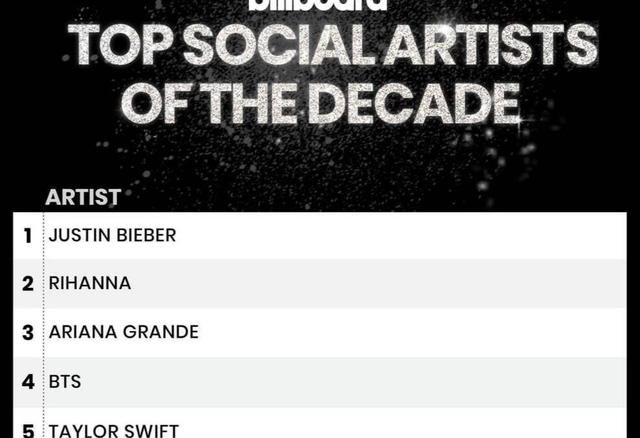Click the word OF in the title
The width and height of the screenshot is (640, 438).
point(155,103)
